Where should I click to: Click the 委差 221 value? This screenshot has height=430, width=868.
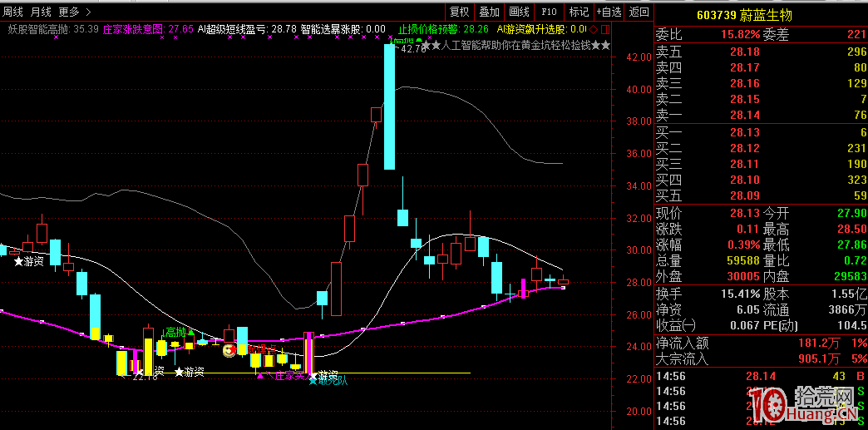(856, 35)
